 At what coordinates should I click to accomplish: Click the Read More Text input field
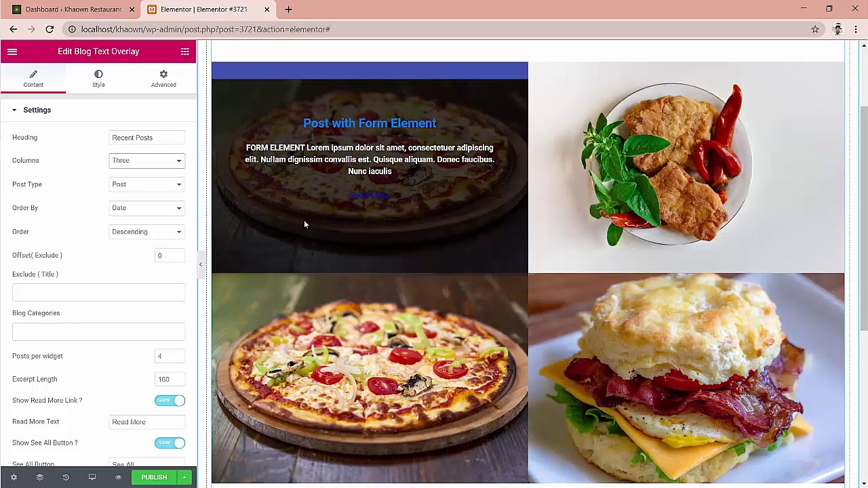click(146, 422)
